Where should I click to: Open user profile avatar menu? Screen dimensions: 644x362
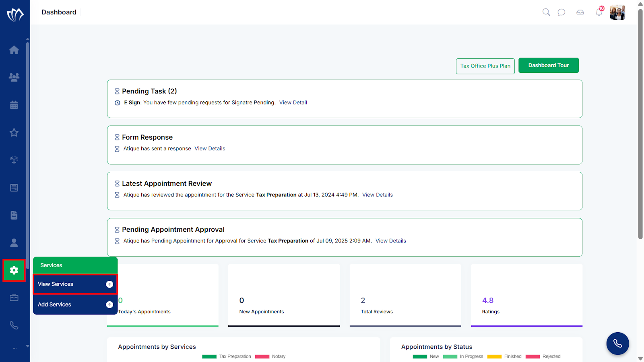(x=617, y=12)
